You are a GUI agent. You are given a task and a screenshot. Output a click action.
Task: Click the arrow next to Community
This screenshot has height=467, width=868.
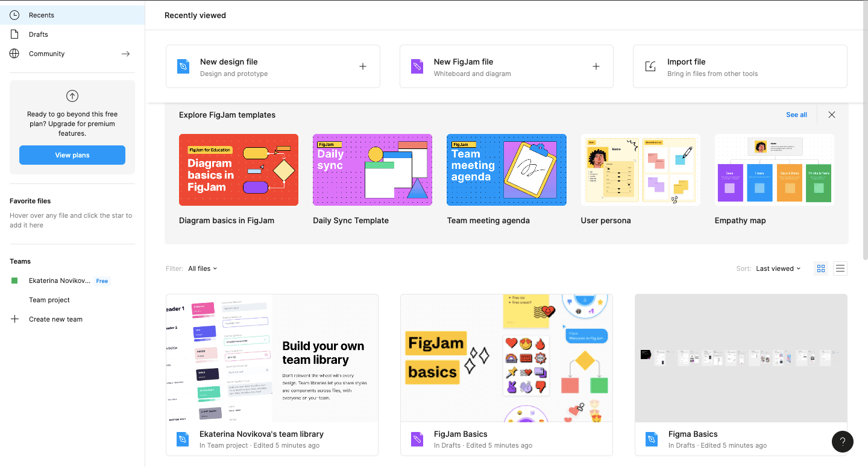(x=125, y=54)
